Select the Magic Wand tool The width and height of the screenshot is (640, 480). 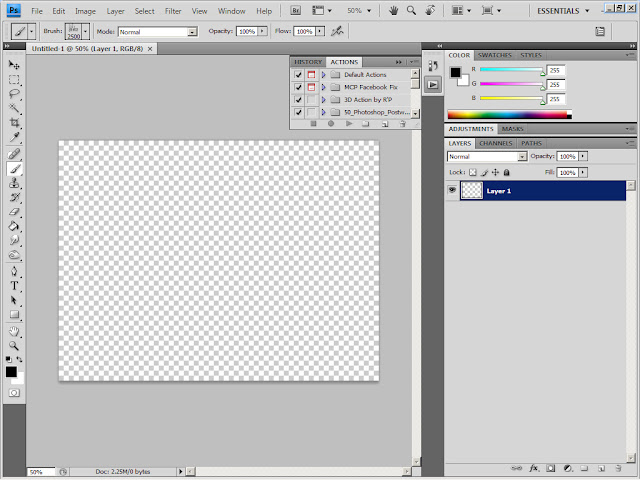(x=14, y=108)
